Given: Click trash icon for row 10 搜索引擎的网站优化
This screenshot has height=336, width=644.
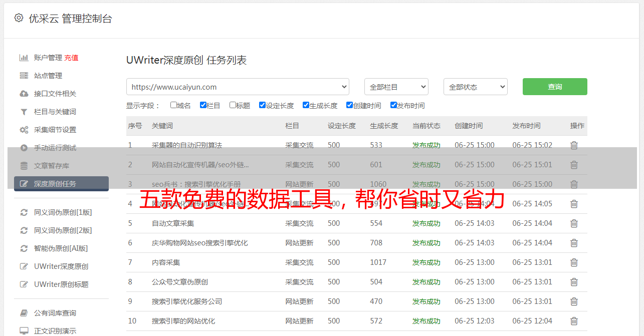Looking at the screenshot, I should pyautogui.click(x=574, y=321).
